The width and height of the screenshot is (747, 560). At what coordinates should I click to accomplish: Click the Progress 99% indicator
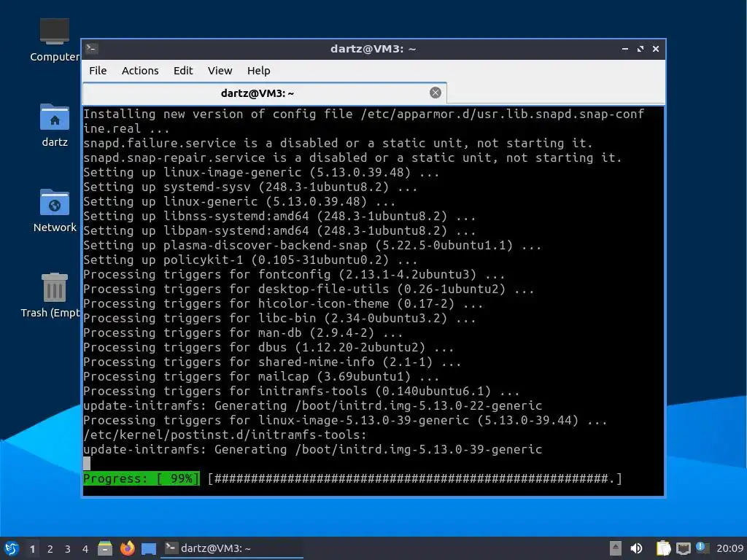(142, 478)
